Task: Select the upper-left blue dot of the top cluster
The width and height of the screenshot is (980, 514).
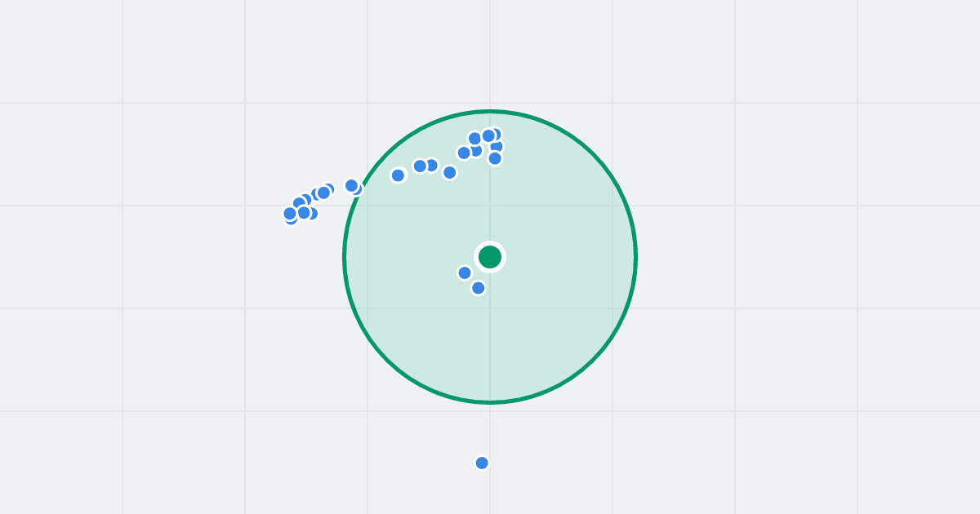Action: [474, 139]
